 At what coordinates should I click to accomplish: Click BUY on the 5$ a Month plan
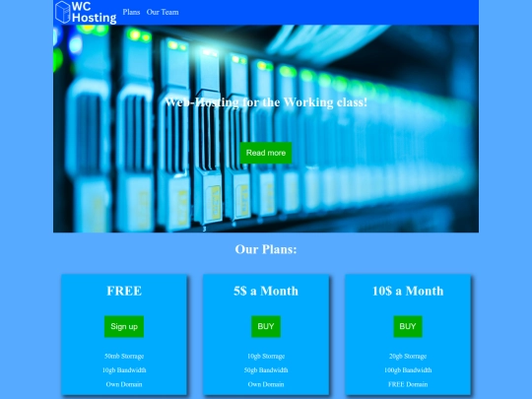coord(266,326)
